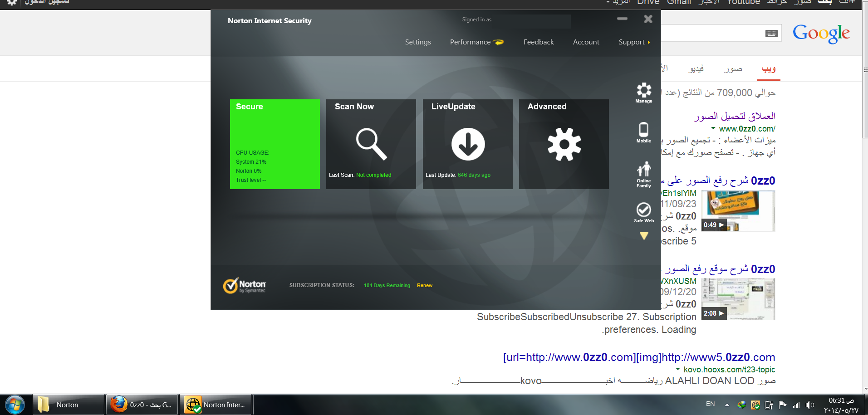Click the Norton globe tray icon
Image resolution: width=868 pixels, height=415 pixels.
coord(755,405)
